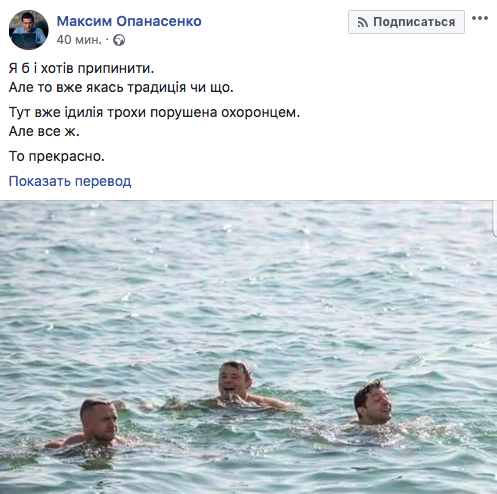Click 'Показать перевод' to translate the post
Viewport: 497px width, 494px height.
point(70,181)
